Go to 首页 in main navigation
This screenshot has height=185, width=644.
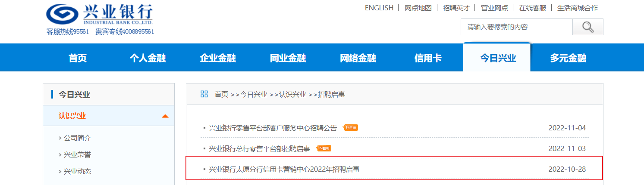tap(78, 58)
